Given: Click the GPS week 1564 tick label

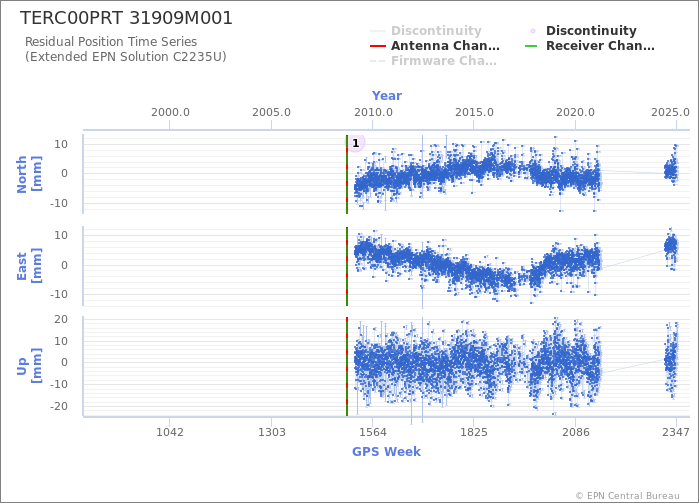Looking at the screenshot, I should pyautogui.click(x=373, y=432).
